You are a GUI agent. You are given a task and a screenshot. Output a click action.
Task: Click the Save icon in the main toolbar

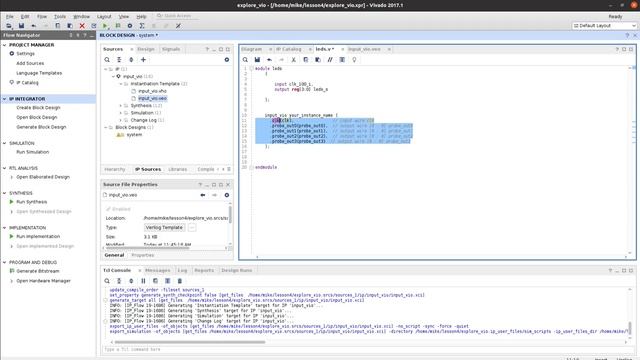tap(21, 26)
